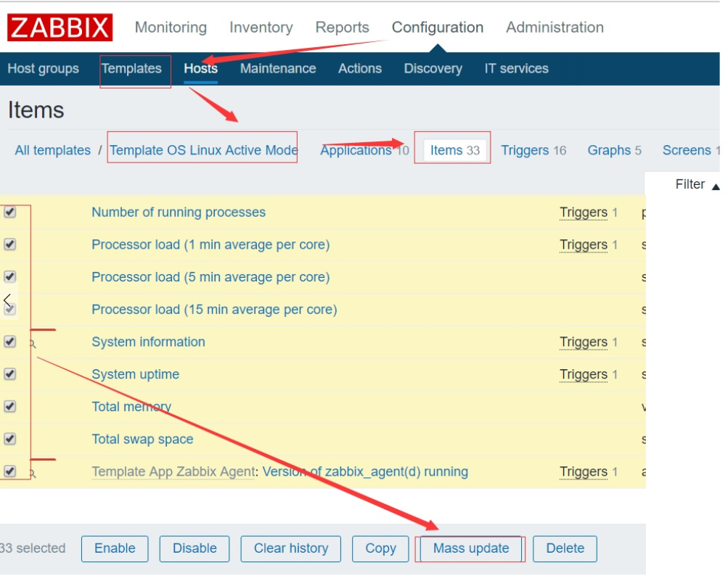Click Triggers for zabbix_agent(d) version row
728x581 pixels.
pyautogui.click(x=583, y=472)
